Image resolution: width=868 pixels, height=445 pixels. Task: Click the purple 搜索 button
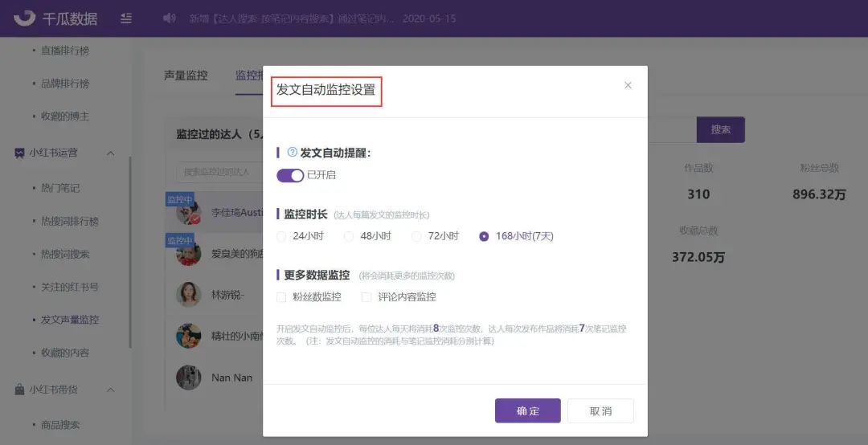pyautogui.click(x=720, y=129)
